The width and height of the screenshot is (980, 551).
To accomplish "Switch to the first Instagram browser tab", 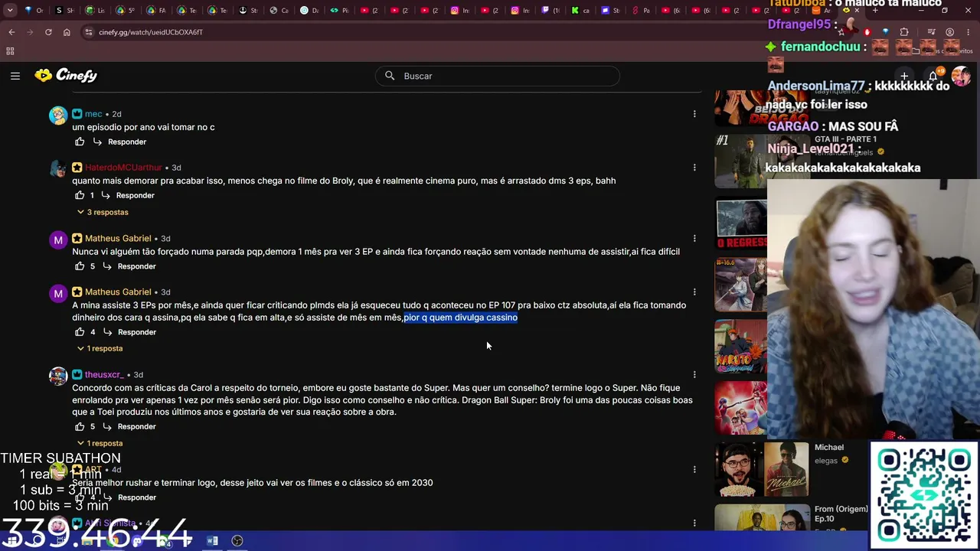I will pos(458,11).
